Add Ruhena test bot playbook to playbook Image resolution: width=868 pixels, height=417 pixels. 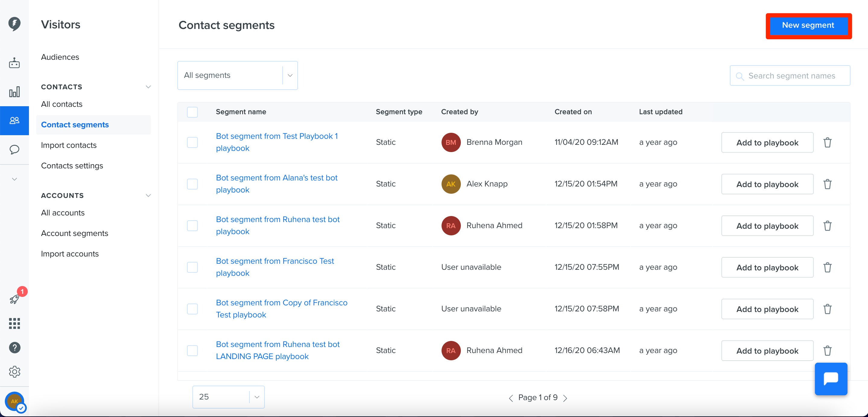click(x=767, y=226)
